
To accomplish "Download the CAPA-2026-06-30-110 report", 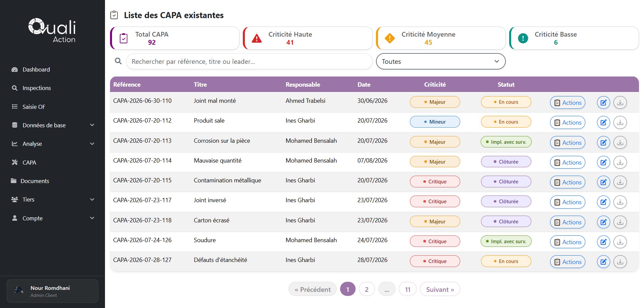I will click(x=620, y=103).
